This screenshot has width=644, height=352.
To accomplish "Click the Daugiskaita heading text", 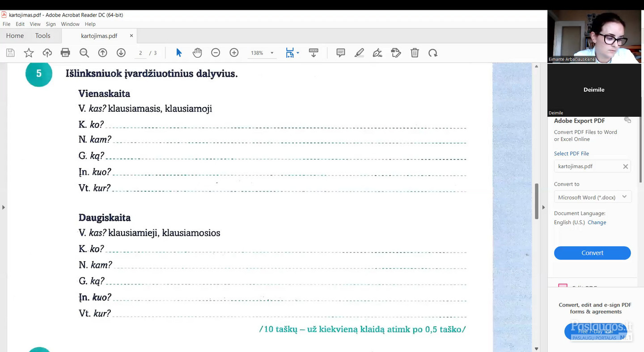I will pyautogui.click(x=105, y=218).
